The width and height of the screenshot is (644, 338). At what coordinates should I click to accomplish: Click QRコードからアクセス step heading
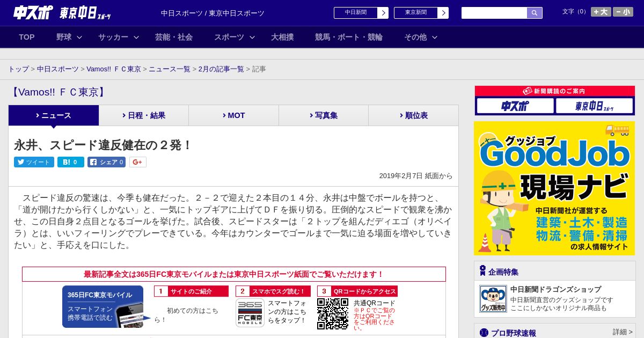pos(357,291)
